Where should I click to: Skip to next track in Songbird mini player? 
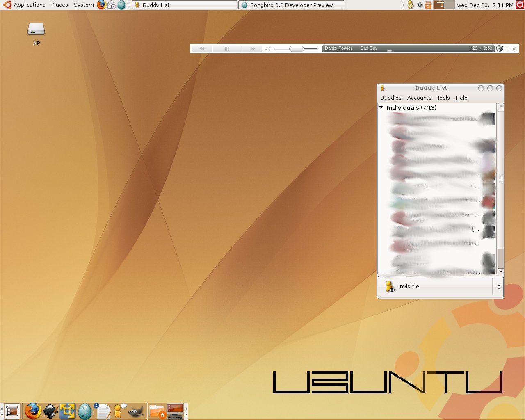253,48
